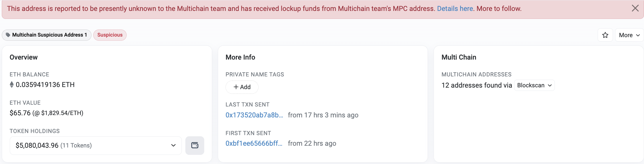Open last transaction 0x173520ab7a8b link

(x=254, y=115)
